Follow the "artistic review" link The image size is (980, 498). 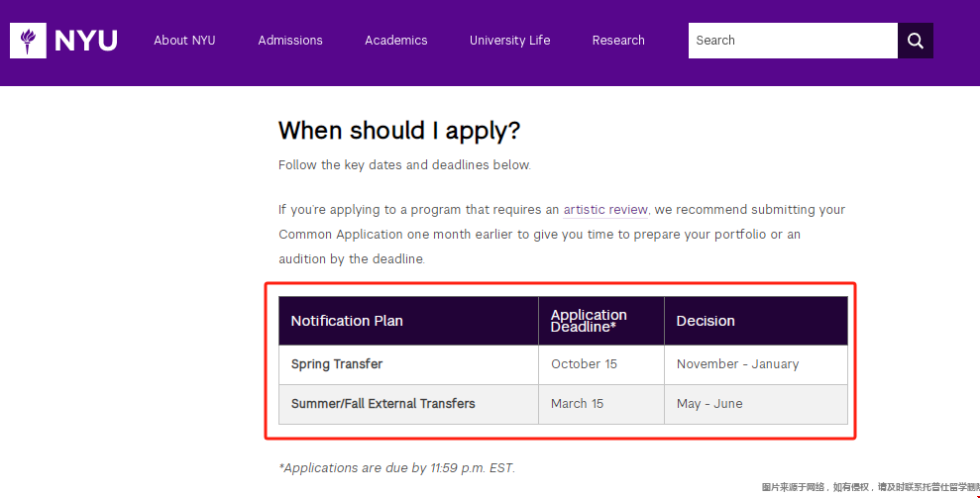point(605,210)
